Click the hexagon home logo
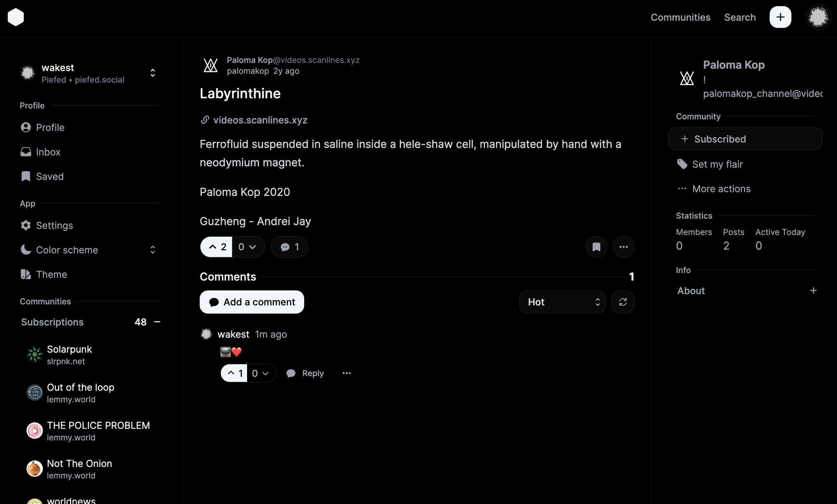 coord(16,17)
